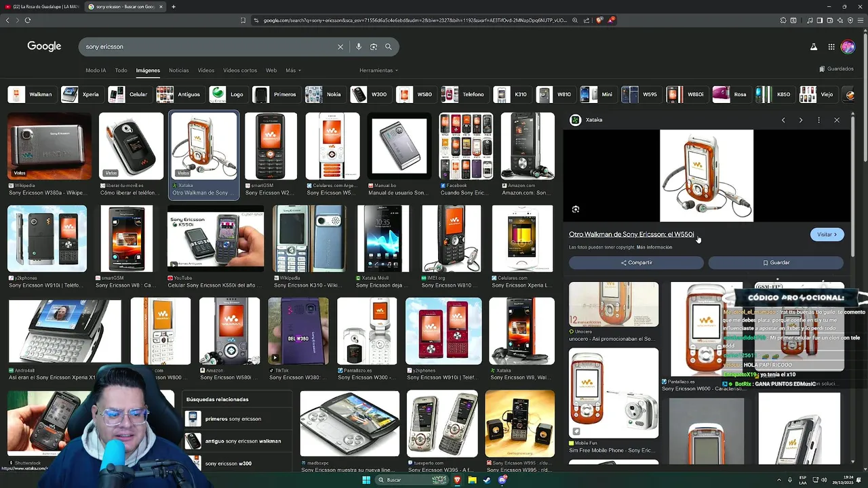This screenshot has height=488, width=868.
Task: Switch to La Rosa de Guadalupe tab
Action: 42,7
